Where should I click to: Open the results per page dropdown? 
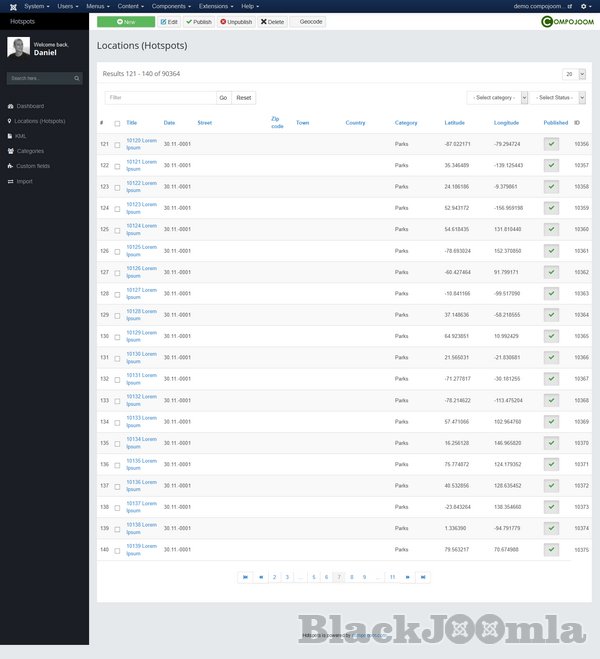coord(573,74)
